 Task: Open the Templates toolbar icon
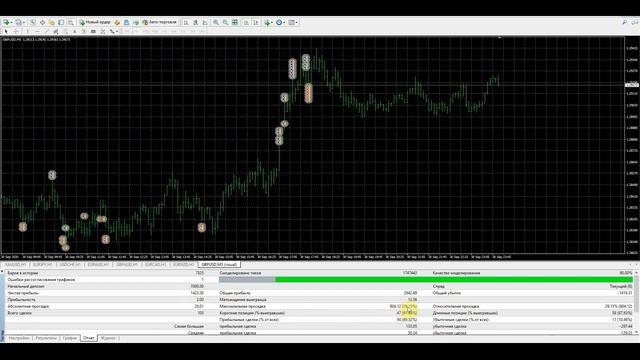click(291, 22)
